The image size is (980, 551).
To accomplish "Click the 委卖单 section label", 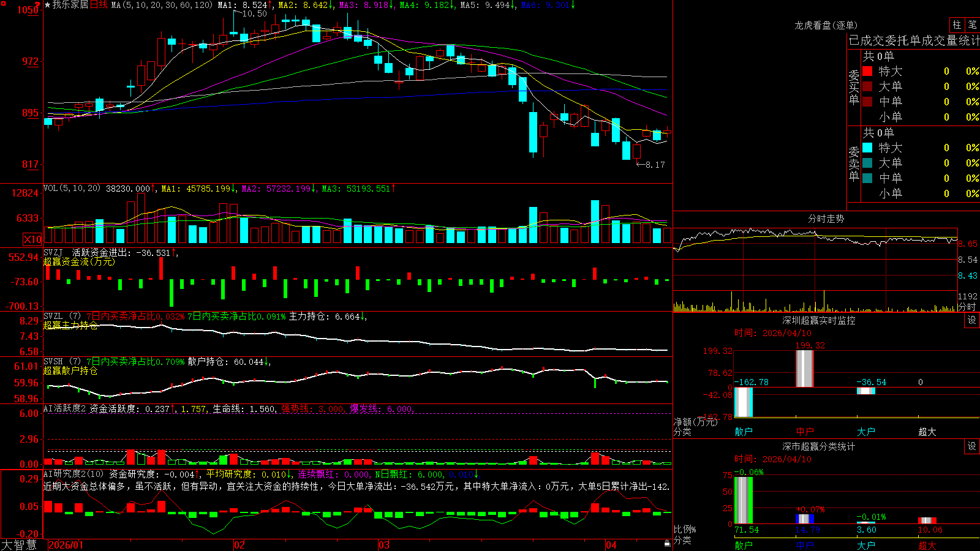I will [x=854, y=163].
